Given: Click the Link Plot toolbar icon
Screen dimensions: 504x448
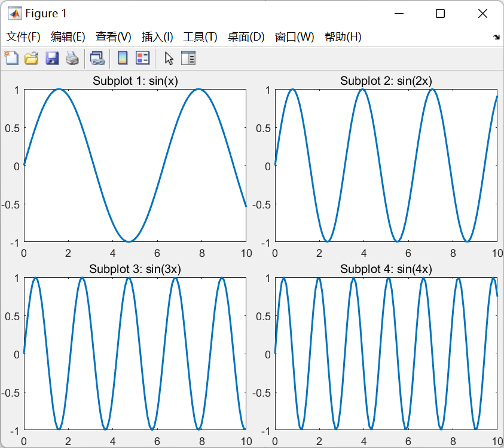Looking at the screenshot, I should pyautogui.click(x=97, y=59).
